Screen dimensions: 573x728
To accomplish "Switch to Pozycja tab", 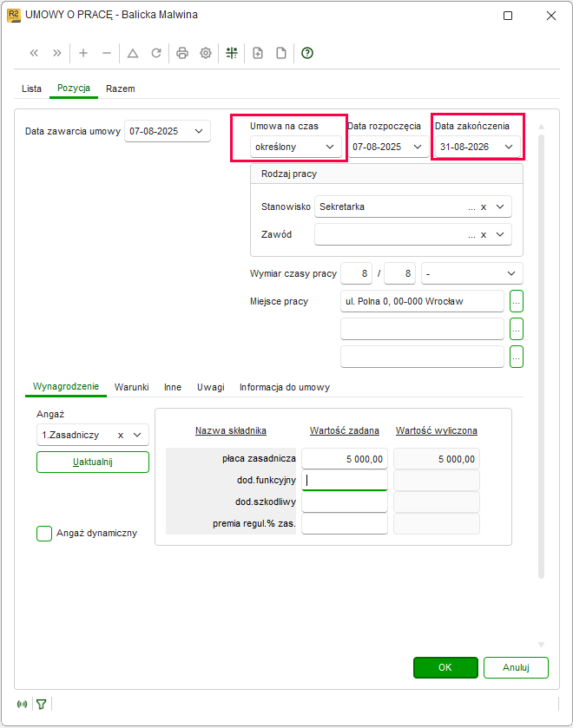I will click(x=74, y=89).
